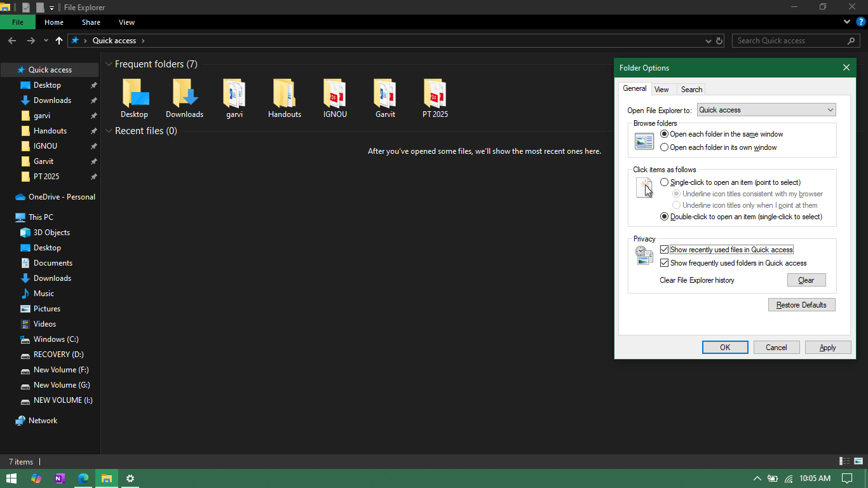868x488 pixels.
Task: Open the Home ribbon tab
Action: point(54,22)
